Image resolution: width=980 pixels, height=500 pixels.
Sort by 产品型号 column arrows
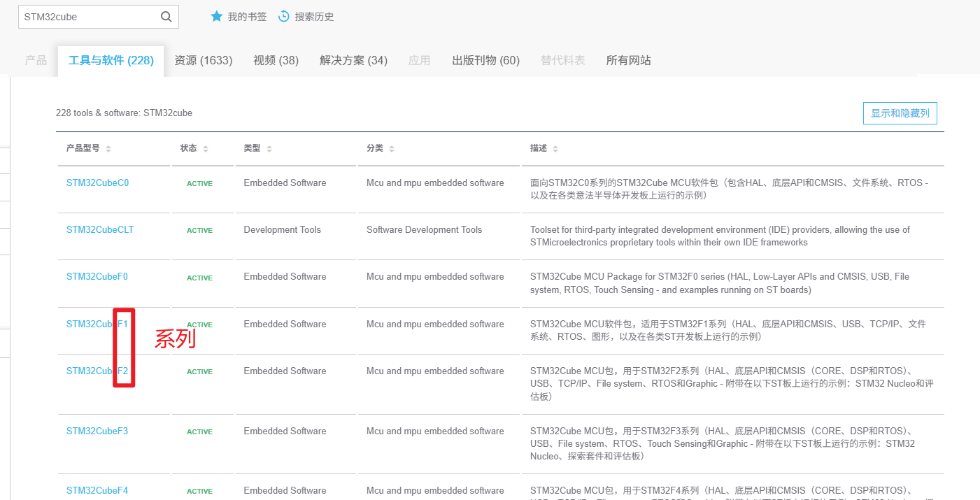coord(108,149)
